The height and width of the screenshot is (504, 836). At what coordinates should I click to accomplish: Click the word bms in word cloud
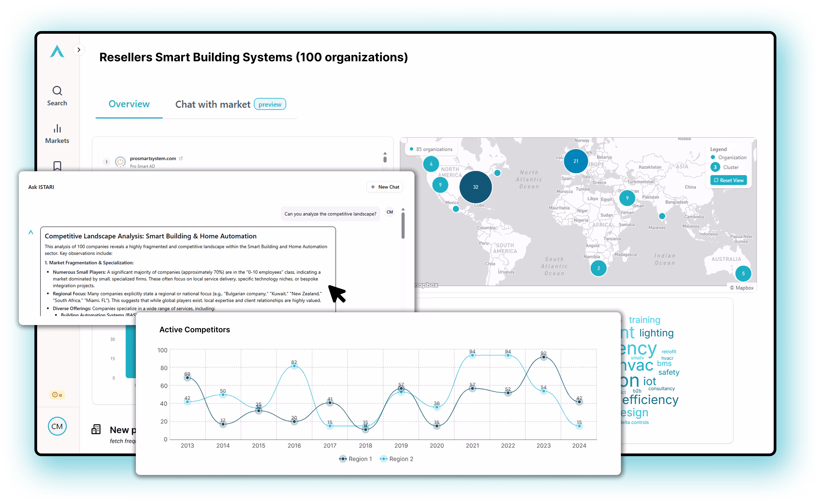coord(664,363)
